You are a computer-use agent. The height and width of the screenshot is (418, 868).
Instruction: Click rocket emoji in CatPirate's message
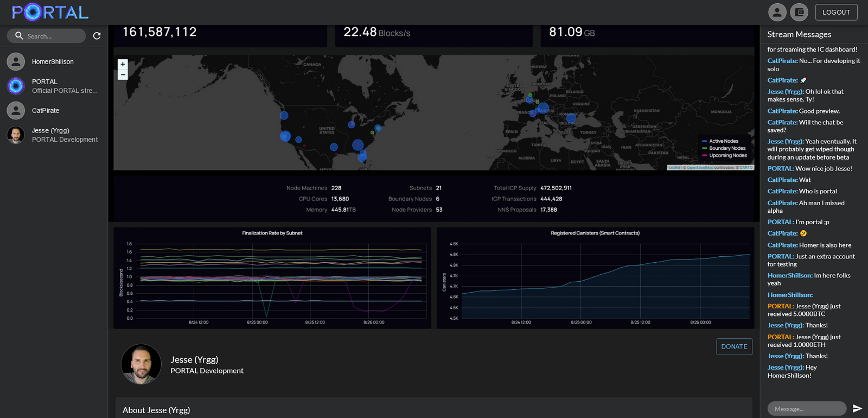pos(803,80)
